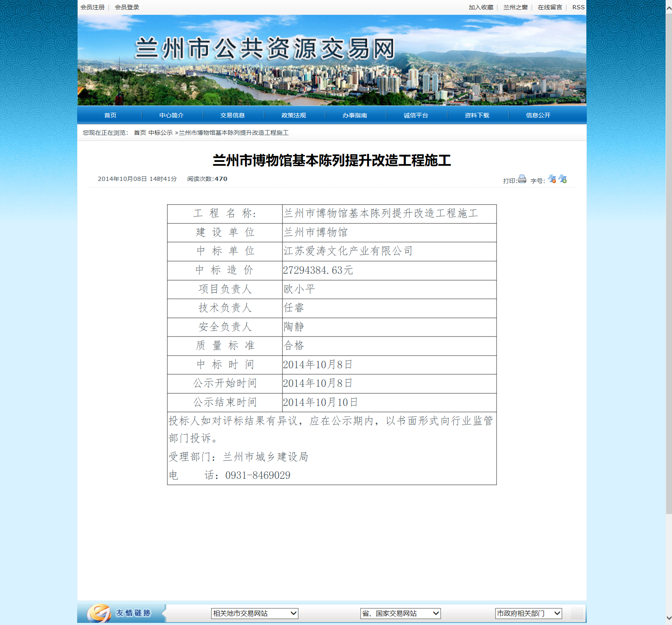Click the 兰州市公共资源交易网 banner image
The width and height of the screenshot is (672, 625).
pos(332,60)
